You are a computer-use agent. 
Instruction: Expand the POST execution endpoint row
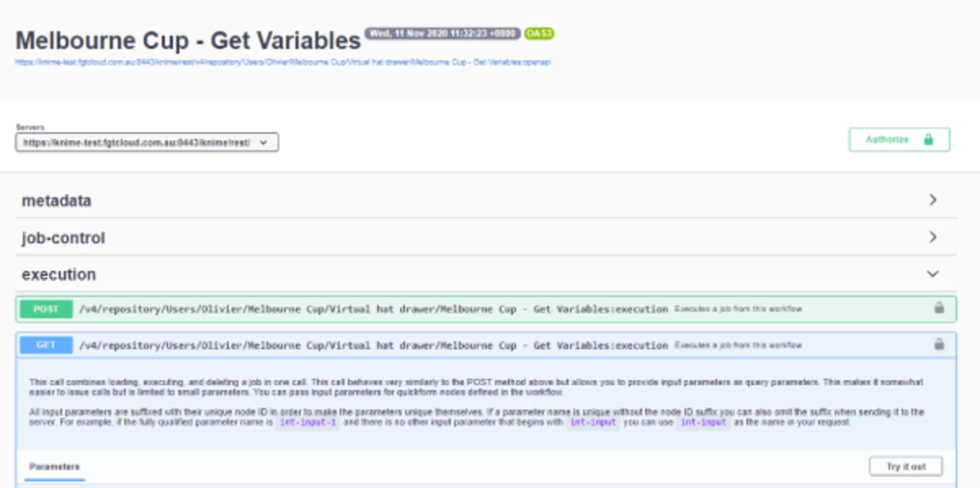tap(486, 309)
